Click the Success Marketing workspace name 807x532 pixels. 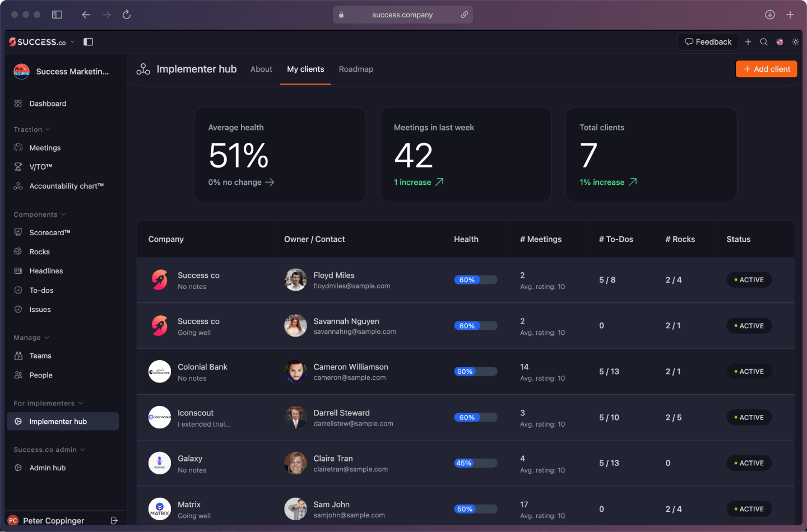(x=72, y=72)
